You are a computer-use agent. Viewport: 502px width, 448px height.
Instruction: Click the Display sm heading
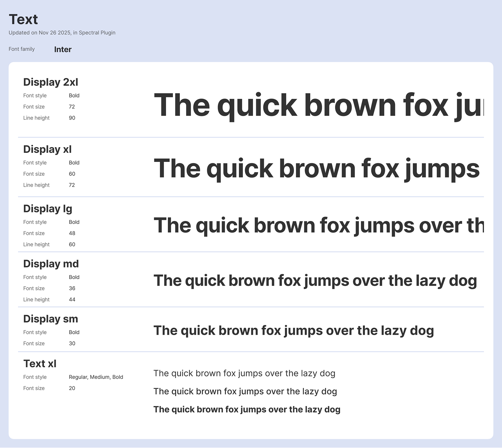(x=51, y=319)
